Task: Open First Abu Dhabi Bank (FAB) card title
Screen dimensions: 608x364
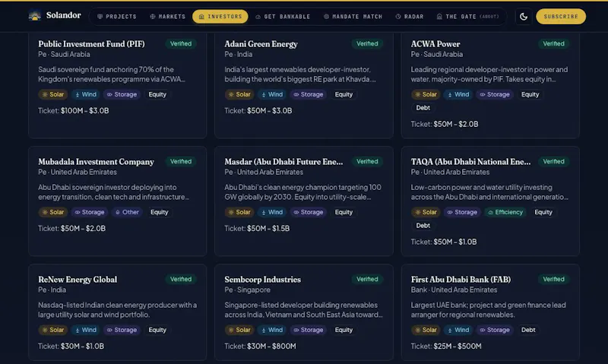Action: pos(461,280)
